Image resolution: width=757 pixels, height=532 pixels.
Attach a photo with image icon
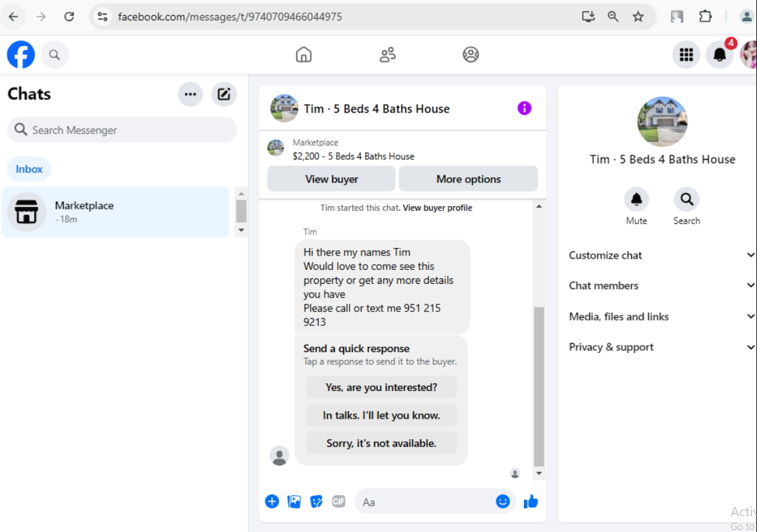click(294, 502)
